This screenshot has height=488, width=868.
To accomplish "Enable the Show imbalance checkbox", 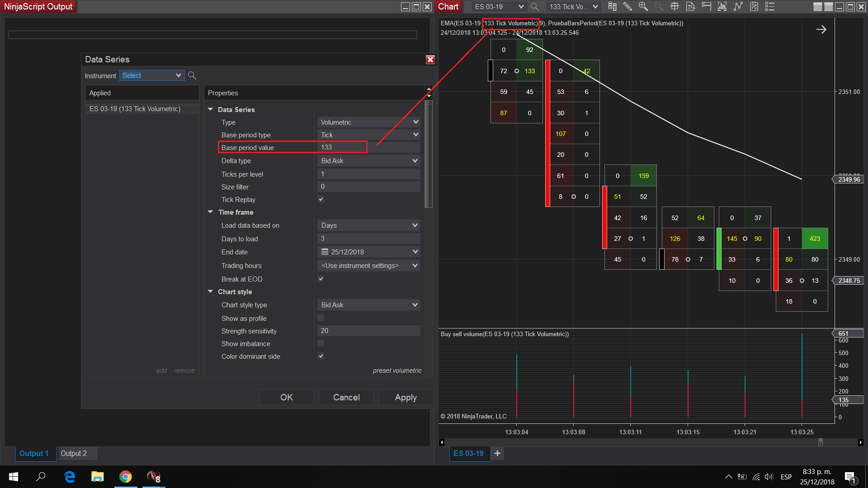I will 321,343.
